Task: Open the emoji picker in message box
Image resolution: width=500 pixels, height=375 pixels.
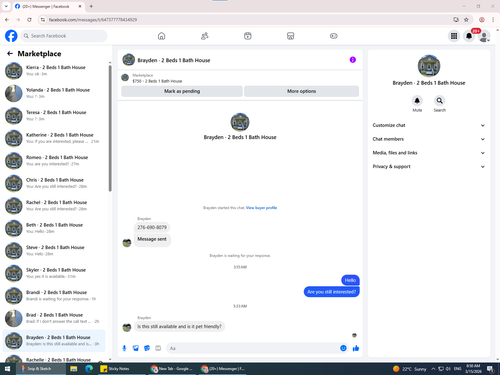Action: [343, 348]
